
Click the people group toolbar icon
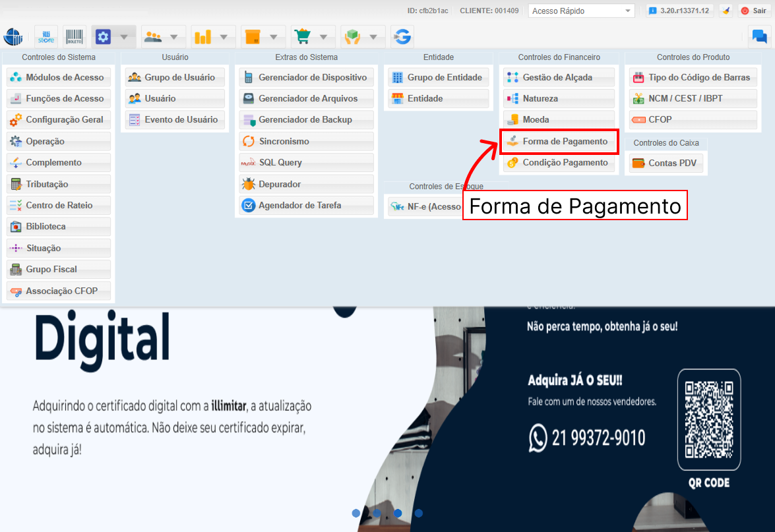click(x=153, y=36)
